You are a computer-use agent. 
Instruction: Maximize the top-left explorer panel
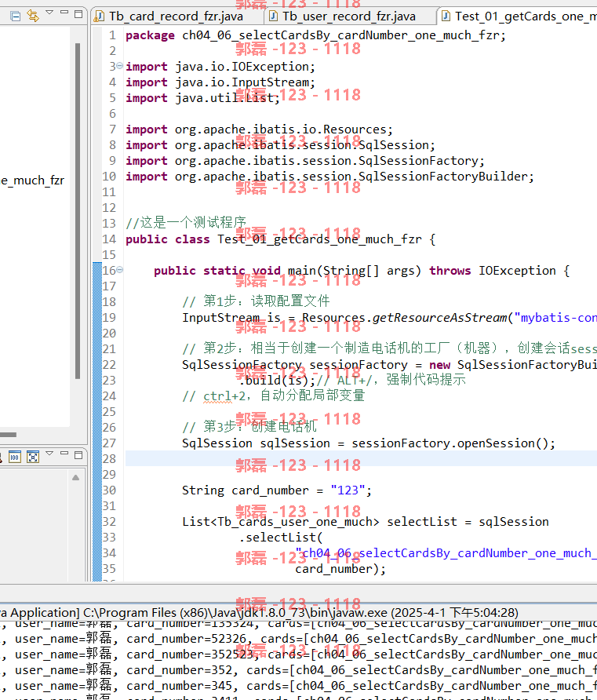tap(78, 14)
